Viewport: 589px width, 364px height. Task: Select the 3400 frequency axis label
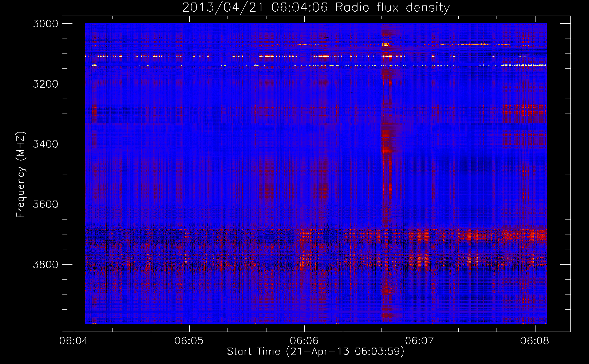(46, 144)
